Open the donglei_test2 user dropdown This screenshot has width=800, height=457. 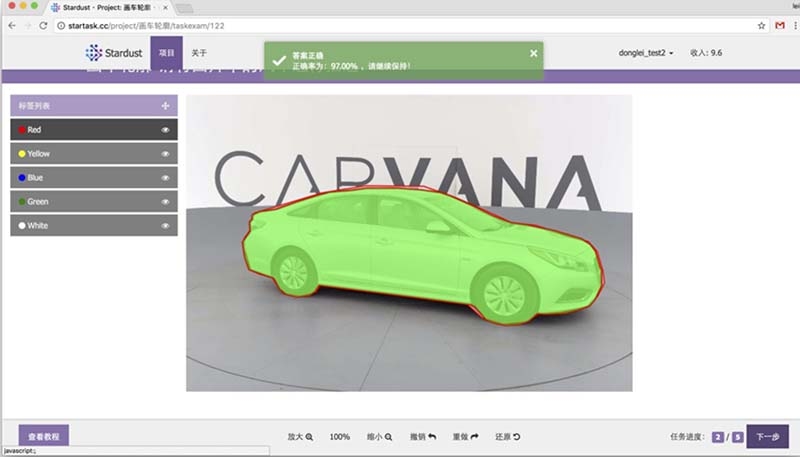pos(646,53)
